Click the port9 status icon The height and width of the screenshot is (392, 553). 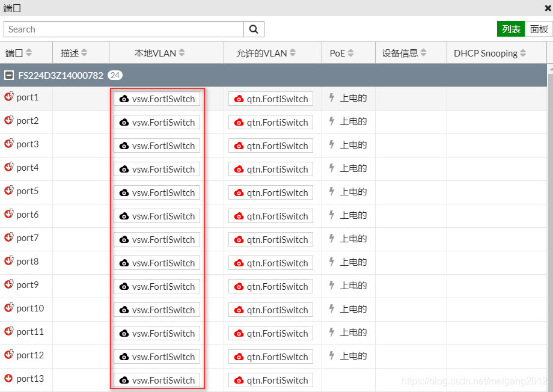(9, 284)
